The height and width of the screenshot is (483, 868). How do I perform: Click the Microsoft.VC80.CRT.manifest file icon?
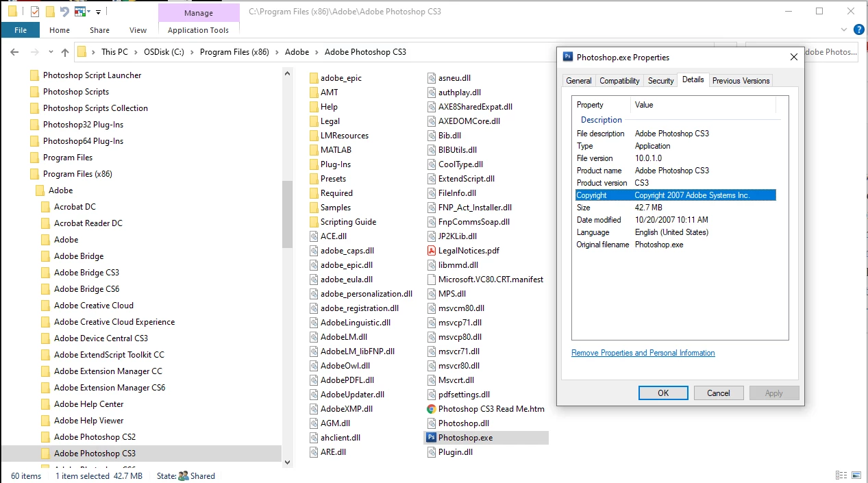click(x=432, y=279)
